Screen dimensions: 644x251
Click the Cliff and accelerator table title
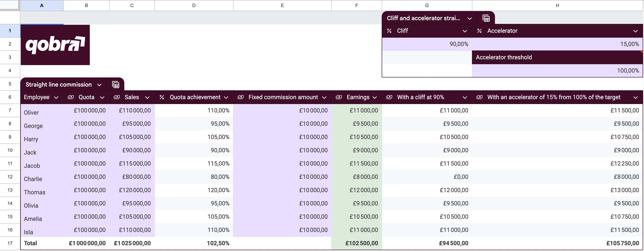click(424, 18)
